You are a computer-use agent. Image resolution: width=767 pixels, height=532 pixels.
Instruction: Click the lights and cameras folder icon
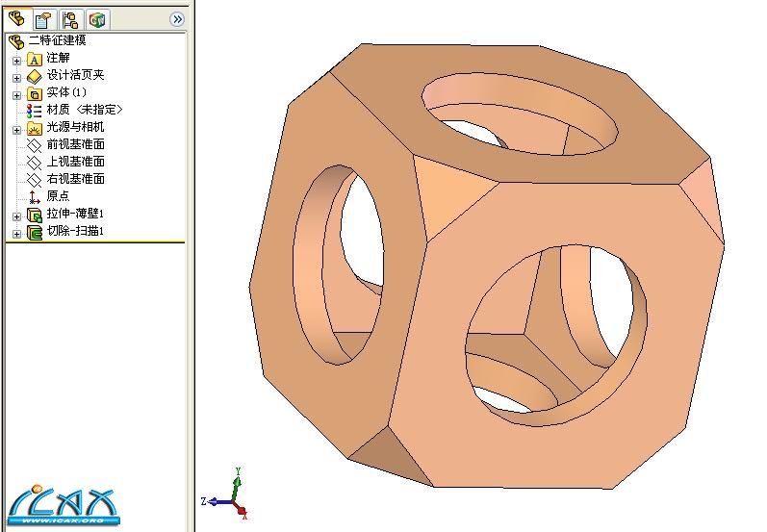(x=35, y=129)
